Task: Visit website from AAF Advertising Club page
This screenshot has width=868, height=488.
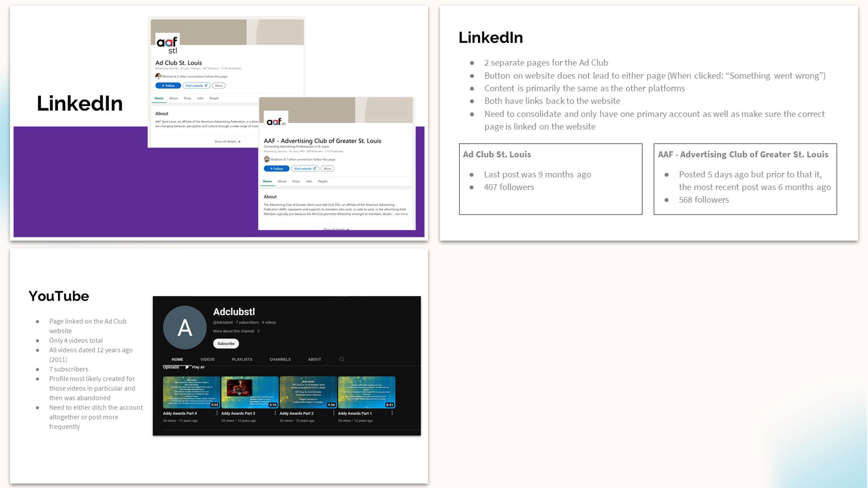Action: click(x=305, y=169)
